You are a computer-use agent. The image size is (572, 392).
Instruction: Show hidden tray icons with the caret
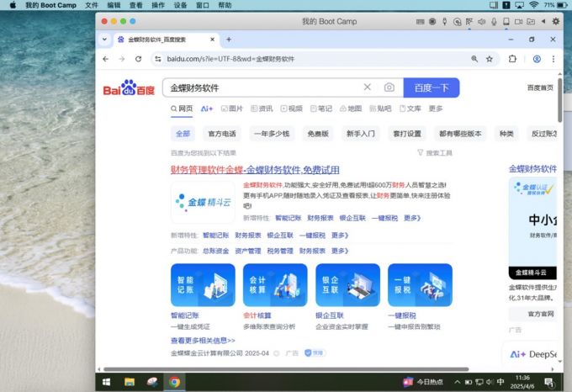[457, 382]
